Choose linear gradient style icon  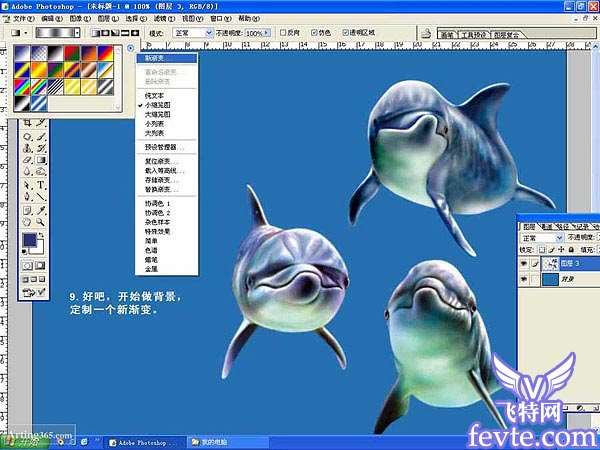coord(96,33)
